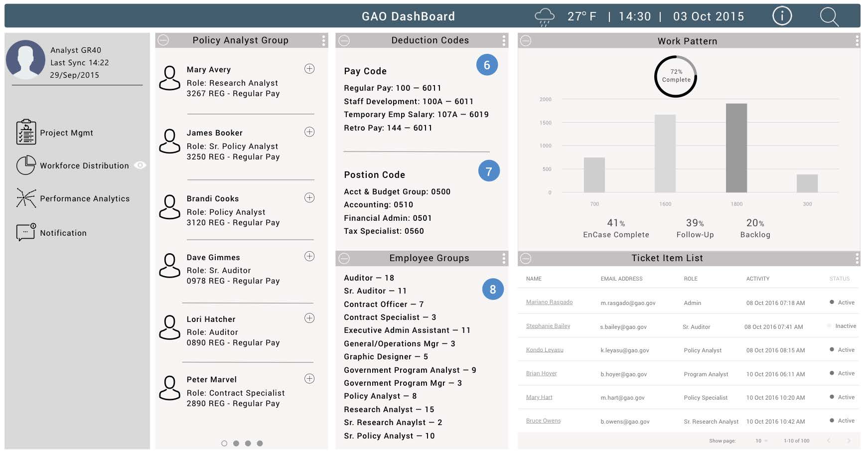Image resolution: width=868 pixels, height=456 pixels.
Task: Click the Bruce Owens name link
Action: (x=543, y=421)
